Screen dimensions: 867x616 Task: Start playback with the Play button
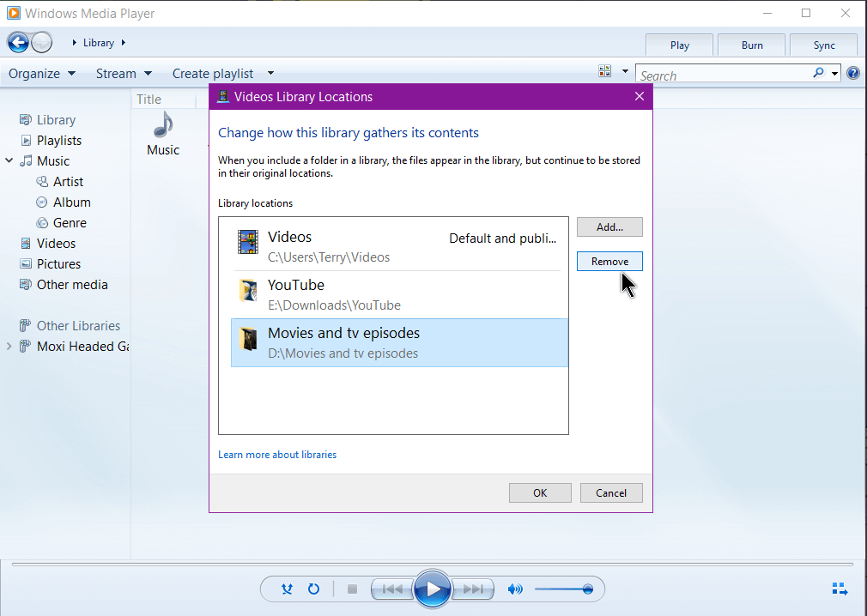click(433, 589)
